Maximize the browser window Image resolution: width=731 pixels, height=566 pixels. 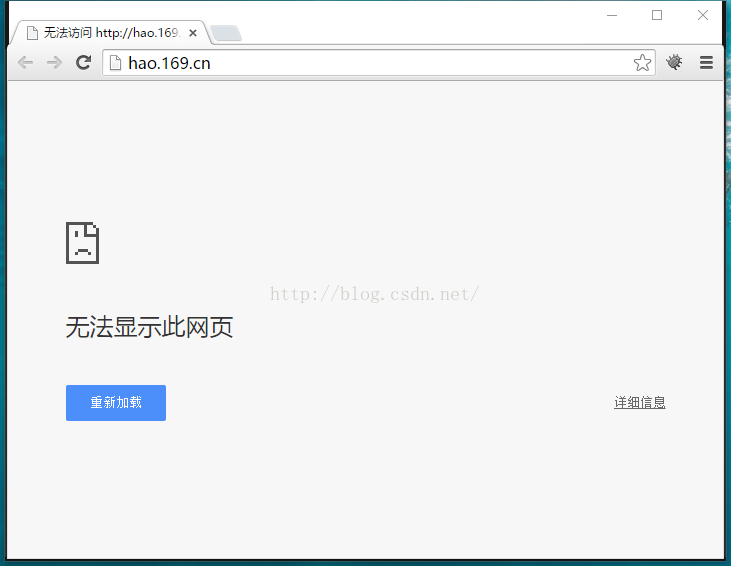tap(657, 15)
